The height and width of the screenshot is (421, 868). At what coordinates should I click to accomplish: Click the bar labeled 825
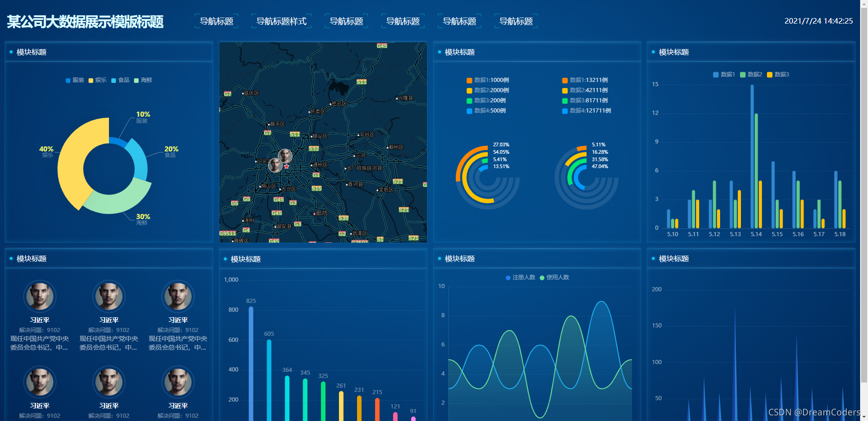pos(251,364)
